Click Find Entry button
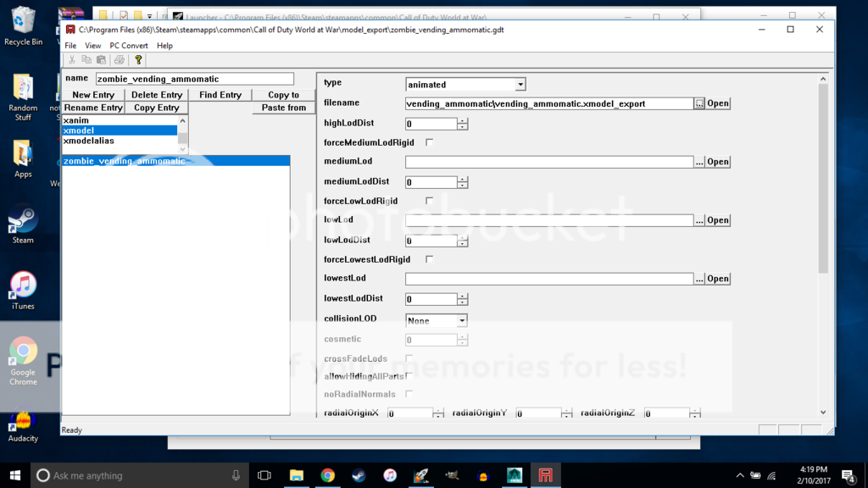 [x=220, y=95]
